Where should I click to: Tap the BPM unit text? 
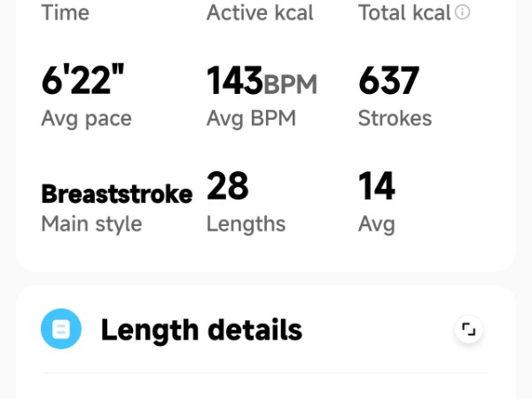[x=290, y=85]
